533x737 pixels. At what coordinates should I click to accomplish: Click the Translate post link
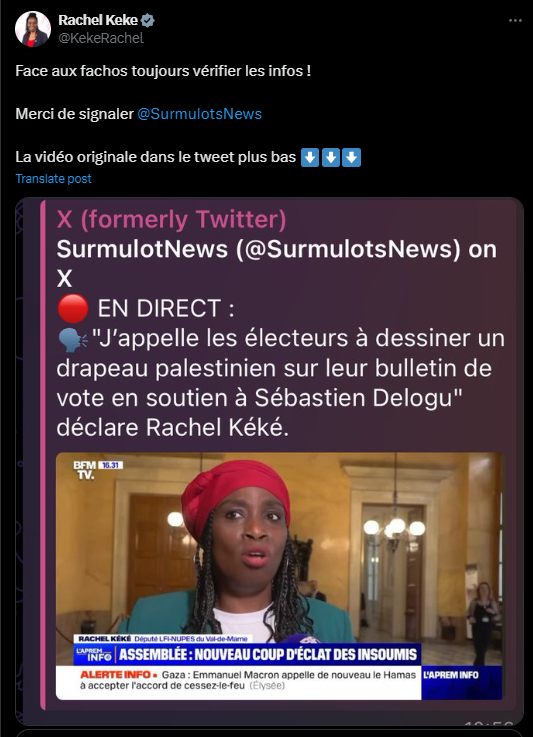54,179
